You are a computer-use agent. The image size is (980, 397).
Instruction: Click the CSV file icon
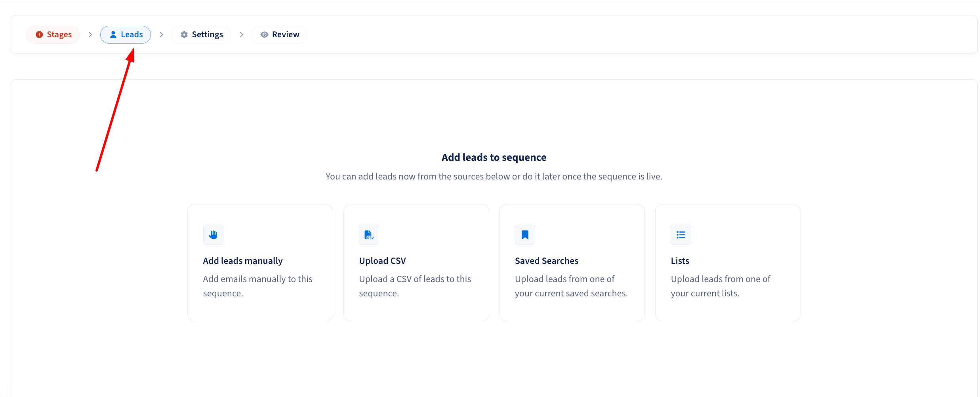point(369,235)
